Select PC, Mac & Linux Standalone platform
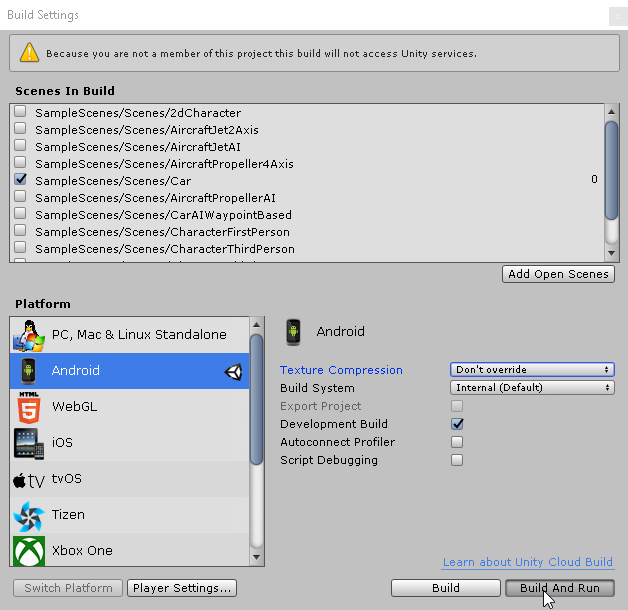This screenshot has width=628, height=610. click(129, 335)
